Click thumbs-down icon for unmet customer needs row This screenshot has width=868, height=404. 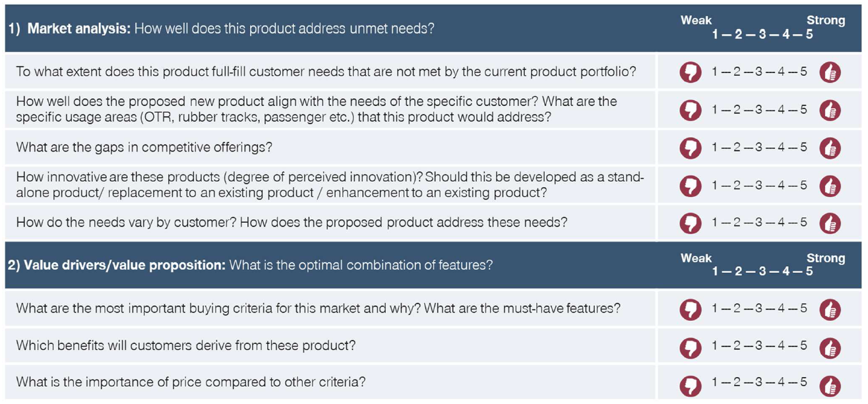(x=691, y=72)
